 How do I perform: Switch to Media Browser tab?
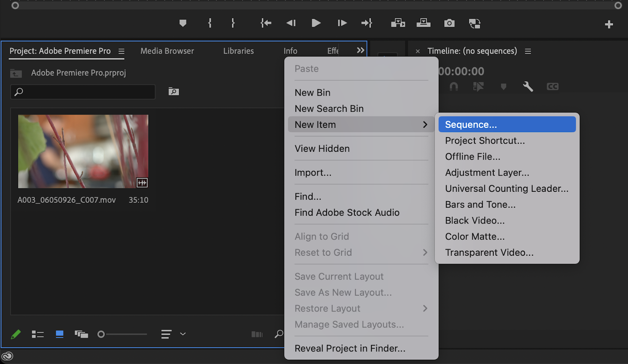tap(167, 51)
